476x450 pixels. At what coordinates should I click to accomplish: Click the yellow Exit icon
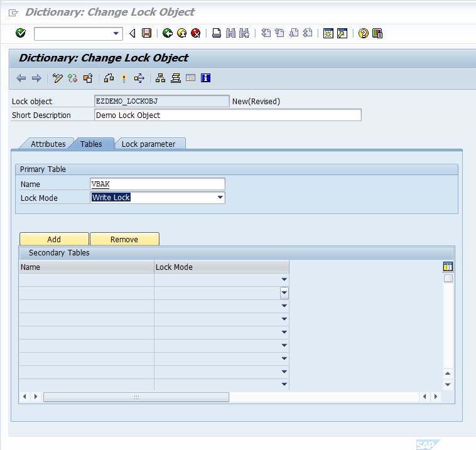pyautogui.click(x=182, y=33)
